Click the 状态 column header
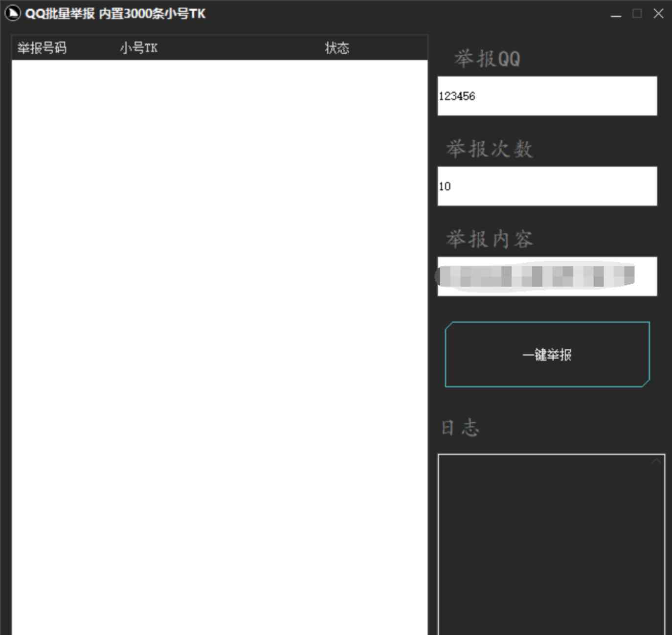The height and width of the screenshot is (635, 672). click(x=337, y=48)
